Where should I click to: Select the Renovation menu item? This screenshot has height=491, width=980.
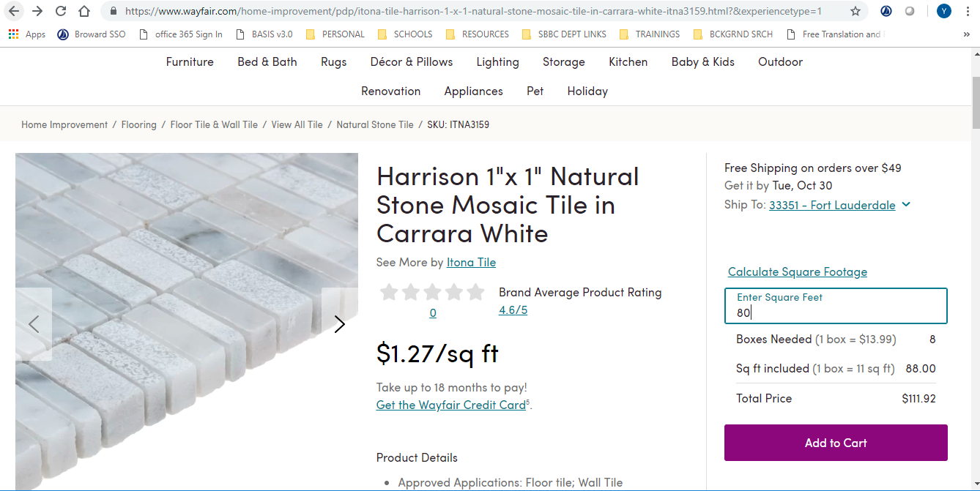(390, 91)
